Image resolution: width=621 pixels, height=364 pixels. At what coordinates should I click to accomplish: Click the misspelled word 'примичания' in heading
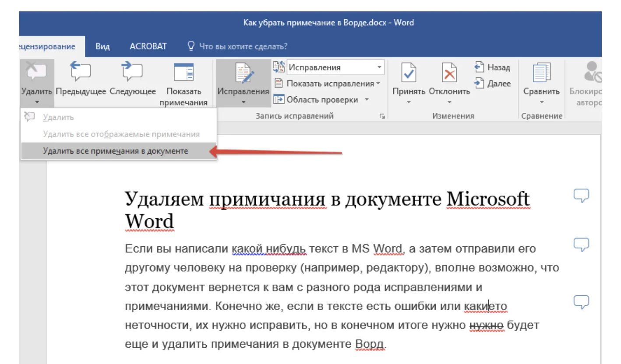[268, 199]
